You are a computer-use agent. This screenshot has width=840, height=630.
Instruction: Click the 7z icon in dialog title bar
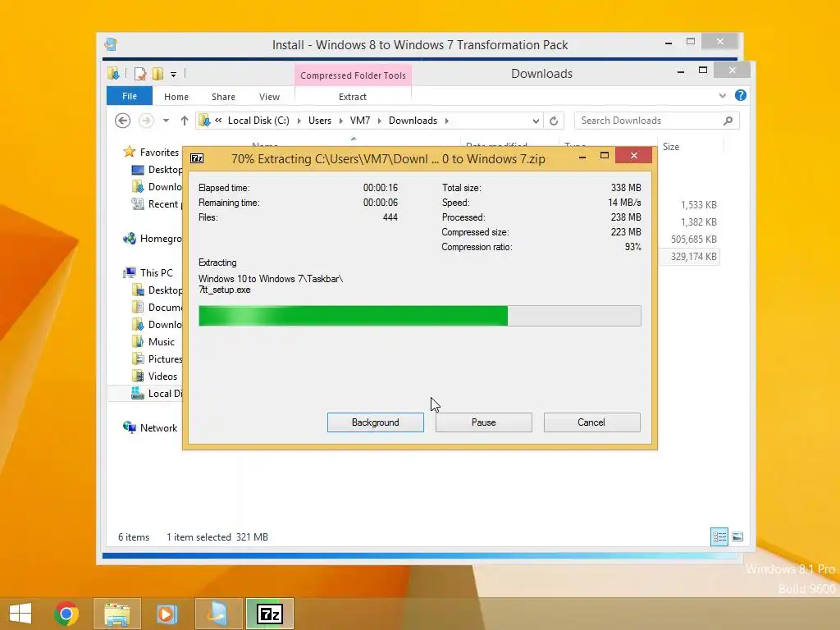point(197,158)
